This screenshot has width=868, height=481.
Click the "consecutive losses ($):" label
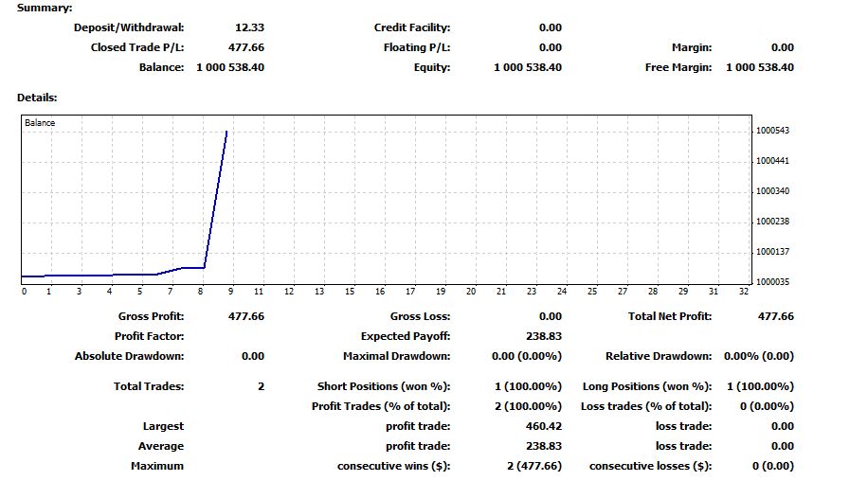[x=650, y=466]
